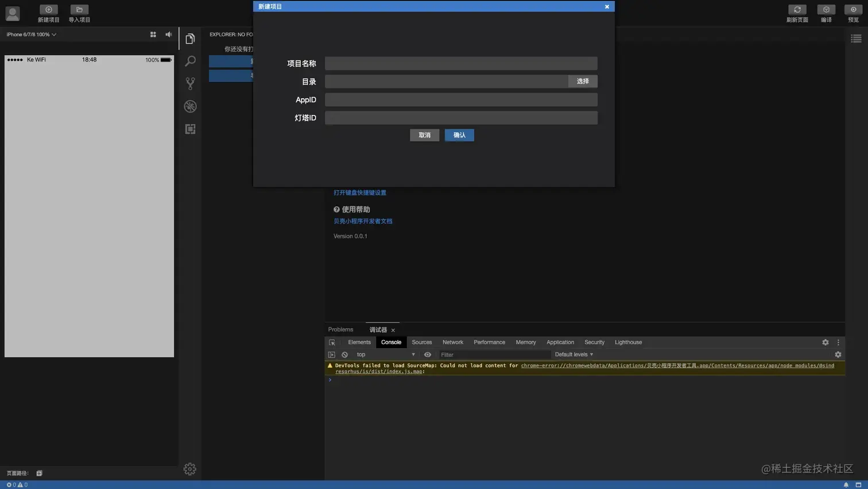
Task: Switch to the Elements devtools tab
Action: [359, 342]
